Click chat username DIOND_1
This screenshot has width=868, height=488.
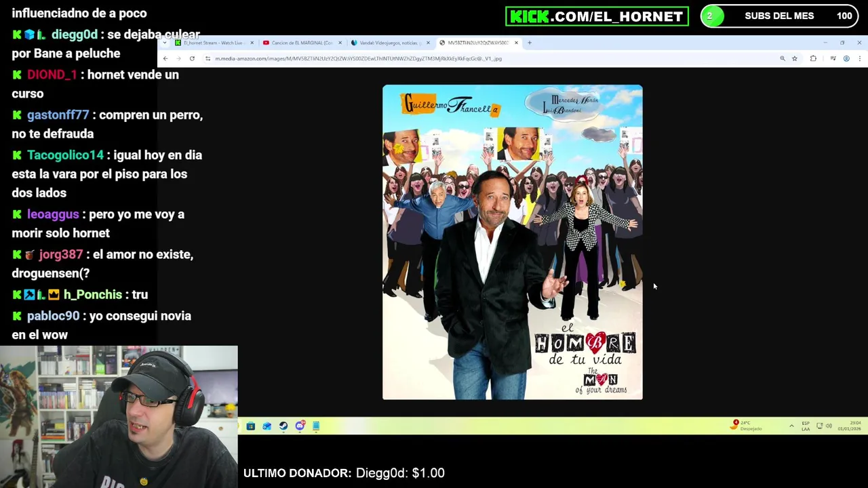(52, 75)
